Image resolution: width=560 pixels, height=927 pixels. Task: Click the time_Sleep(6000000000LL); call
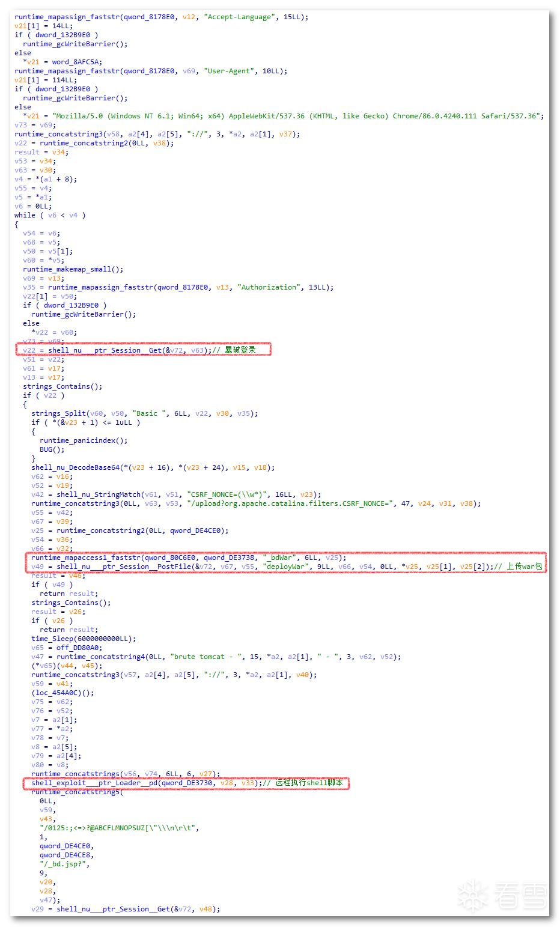(84, 639)
